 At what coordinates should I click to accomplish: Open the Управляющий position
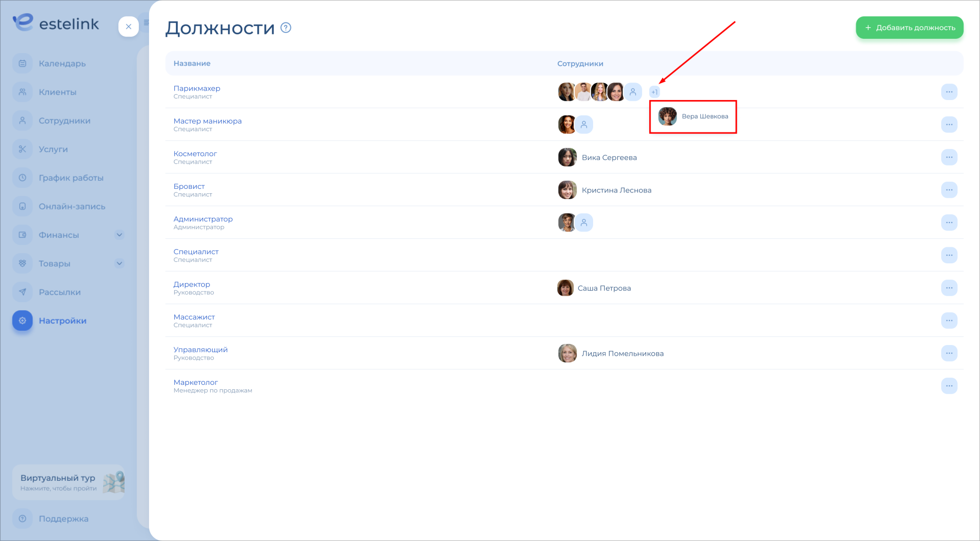point(200,350)
